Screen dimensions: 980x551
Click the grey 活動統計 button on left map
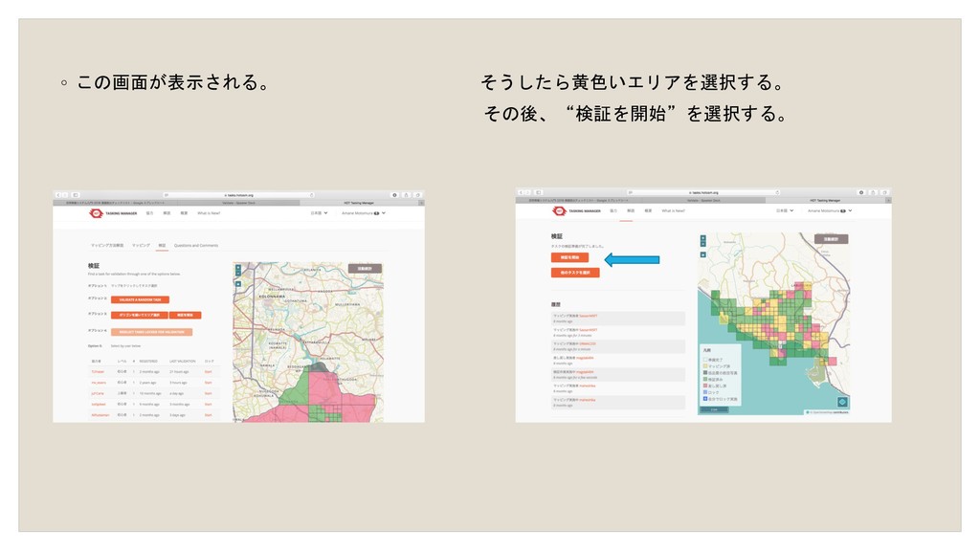365,269
